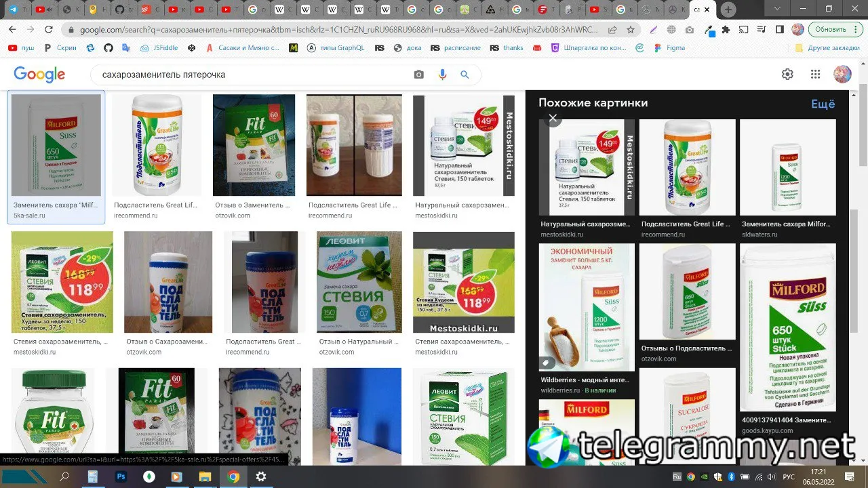
Task: Open the GitHub bookmark icon
Action: click(108, 48)
